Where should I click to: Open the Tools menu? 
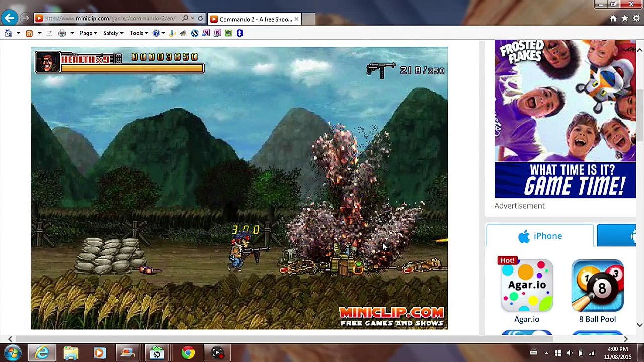point(138,33)
